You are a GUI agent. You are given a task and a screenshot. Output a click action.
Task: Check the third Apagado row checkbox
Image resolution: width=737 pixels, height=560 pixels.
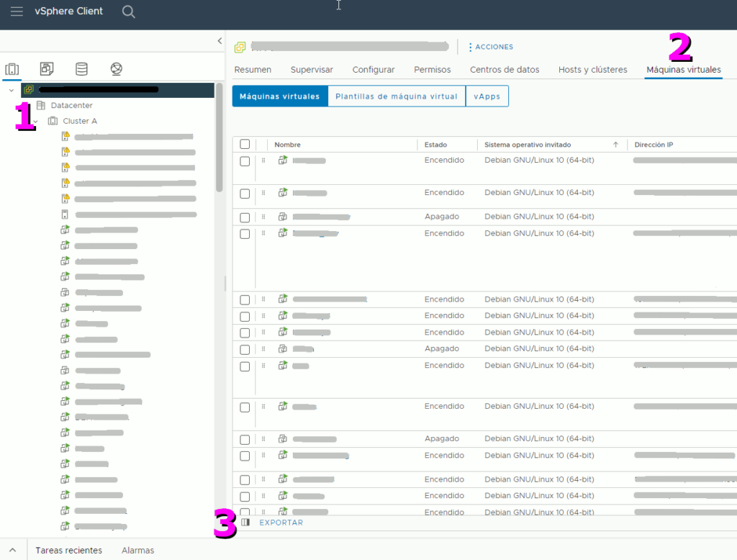click(245, 440)
